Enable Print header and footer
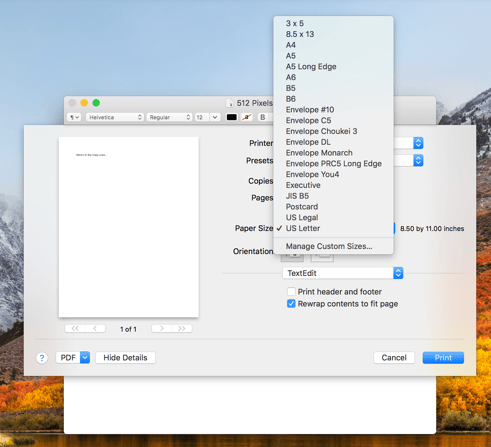 291,292
